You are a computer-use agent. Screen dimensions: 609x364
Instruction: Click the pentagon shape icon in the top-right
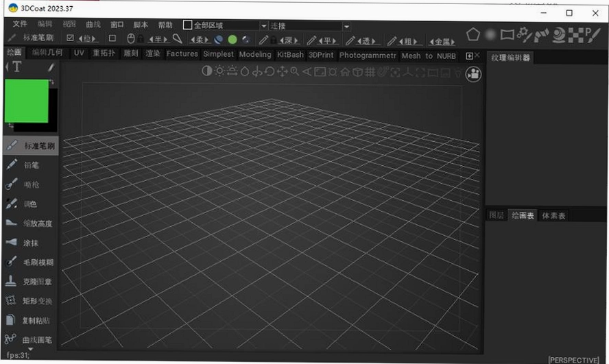[x=473, y=34]
